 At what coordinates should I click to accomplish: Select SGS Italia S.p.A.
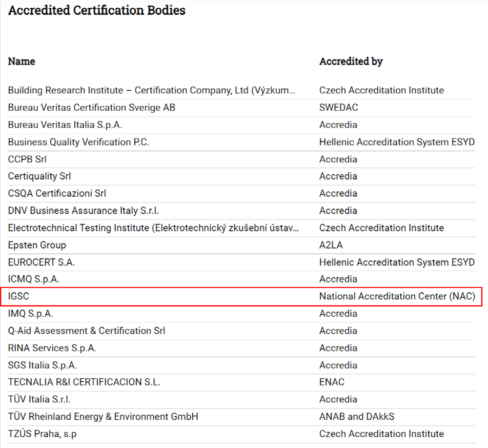[x=42, y=365]
